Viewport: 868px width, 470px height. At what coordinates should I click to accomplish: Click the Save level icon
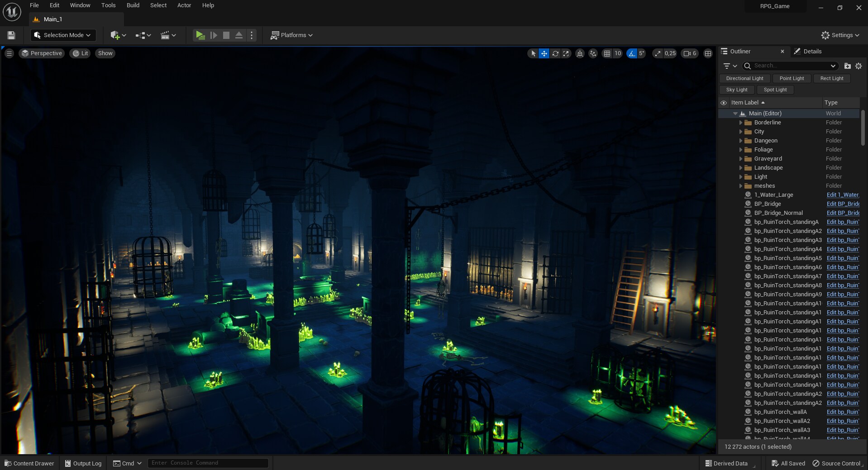11,35
